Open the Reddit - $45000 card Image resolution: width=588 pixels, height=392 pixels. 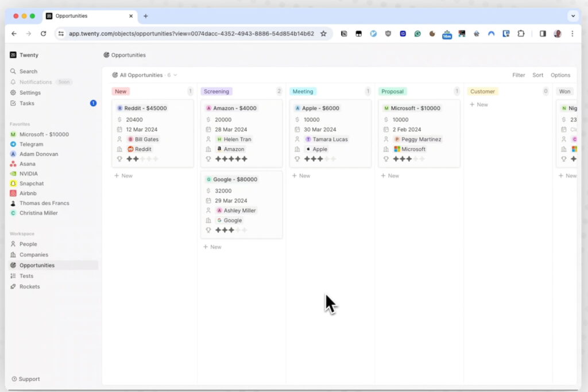click(x=142, y=108)
